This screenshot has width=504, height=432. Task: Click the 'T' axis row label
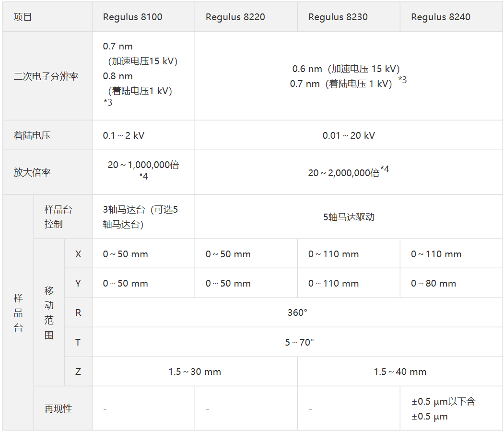pyautogui.click(x=78, y=342)
